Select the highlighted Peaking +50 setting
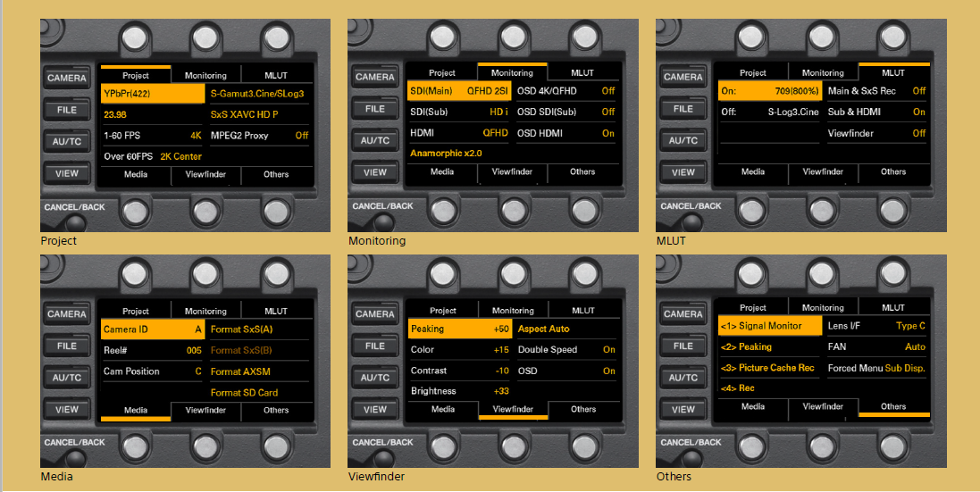Screen dimensions: 980x492 459,329
